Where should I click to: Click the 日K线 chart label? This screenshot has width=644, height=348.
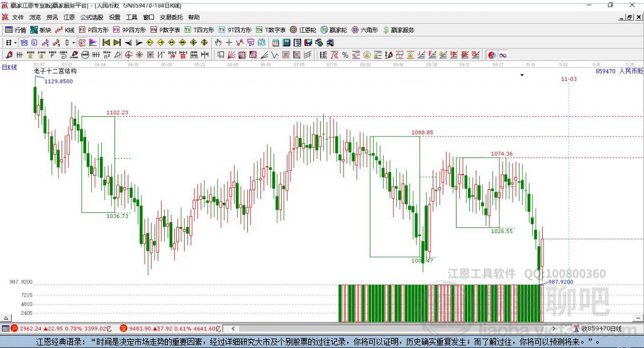point(9,67)
